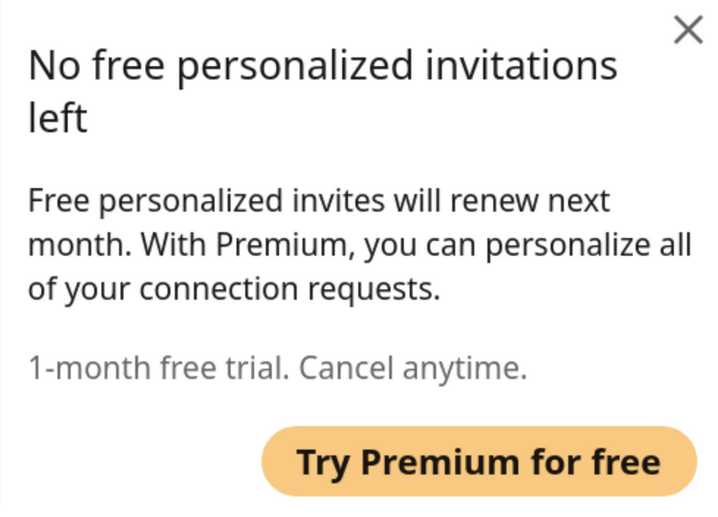
Task: Click the word "left" in the heading
Action: [57, 118]
